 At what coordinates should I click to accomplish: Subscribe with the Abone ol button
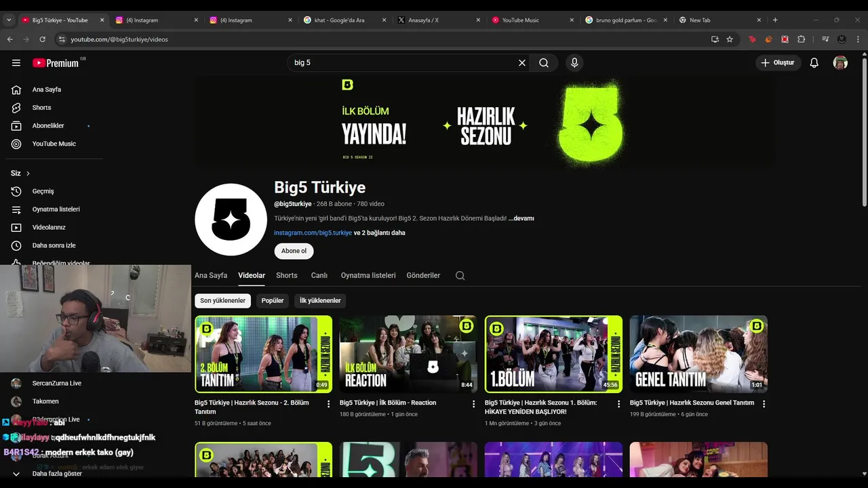[x=294, y=251]
